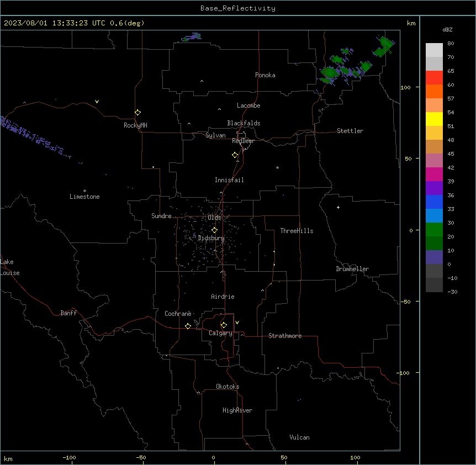
Task: Select the white 80 dBZ color swatch
Action: pyautogui.click(x=434, y=50)
